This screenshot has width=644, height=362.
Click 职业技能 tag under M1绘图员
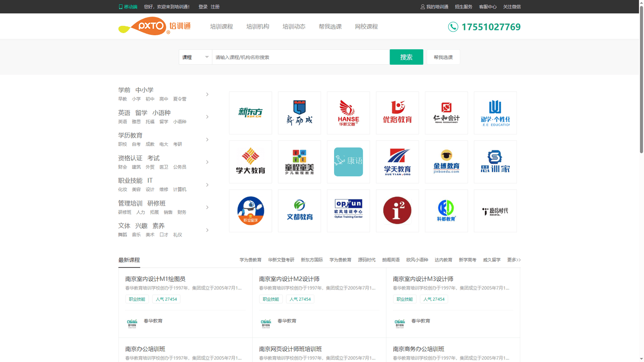(137, 299)
